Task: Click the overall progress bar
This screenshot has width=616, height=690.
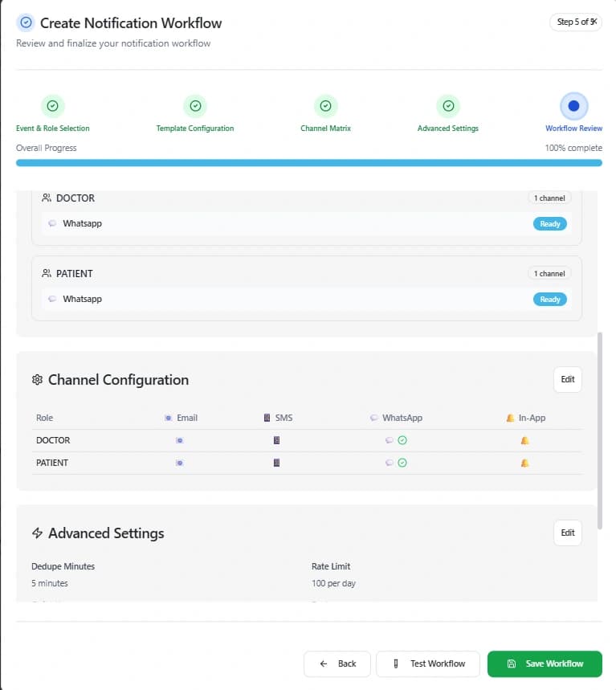Action: coord(309,163)
